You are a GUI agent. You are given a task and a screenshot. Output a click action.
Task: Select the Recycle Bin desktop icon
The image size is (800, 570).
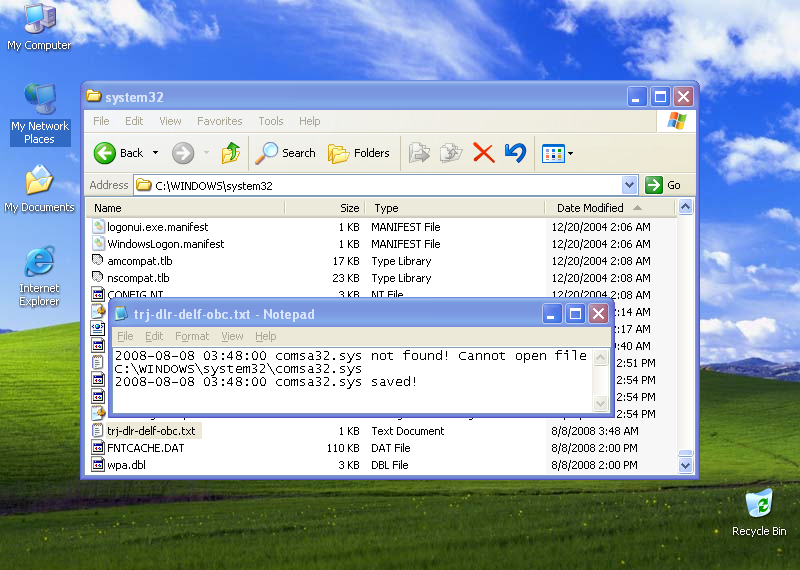point(759,512)
